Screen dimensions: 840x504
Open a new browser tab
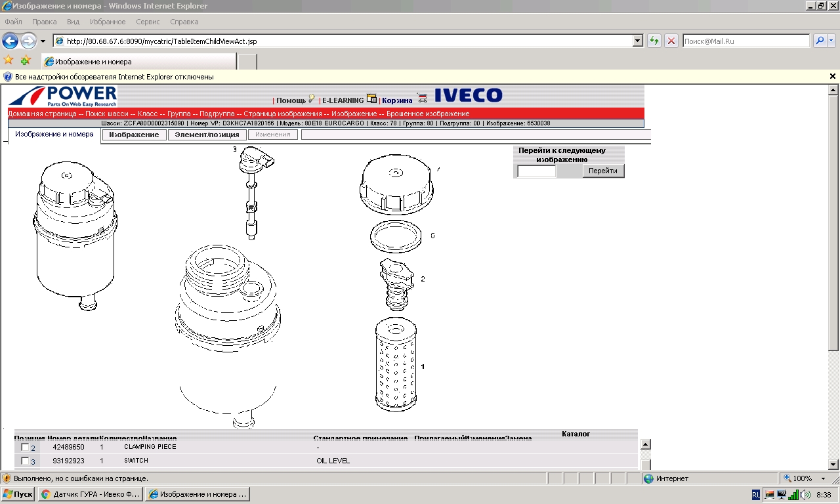(x=247, y=62)
